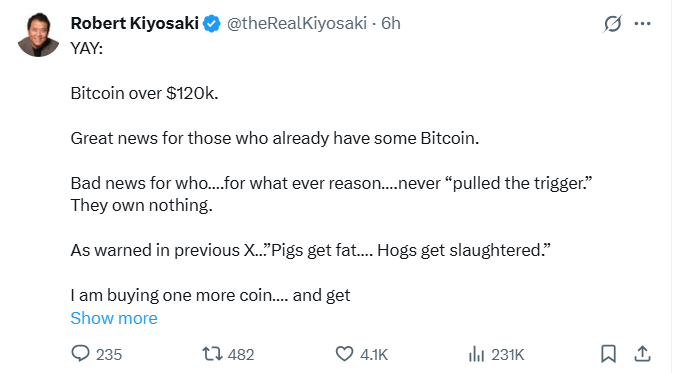Repost the tweet using the retweet arrows icon
675x373 pixels.
pos(212,354)
